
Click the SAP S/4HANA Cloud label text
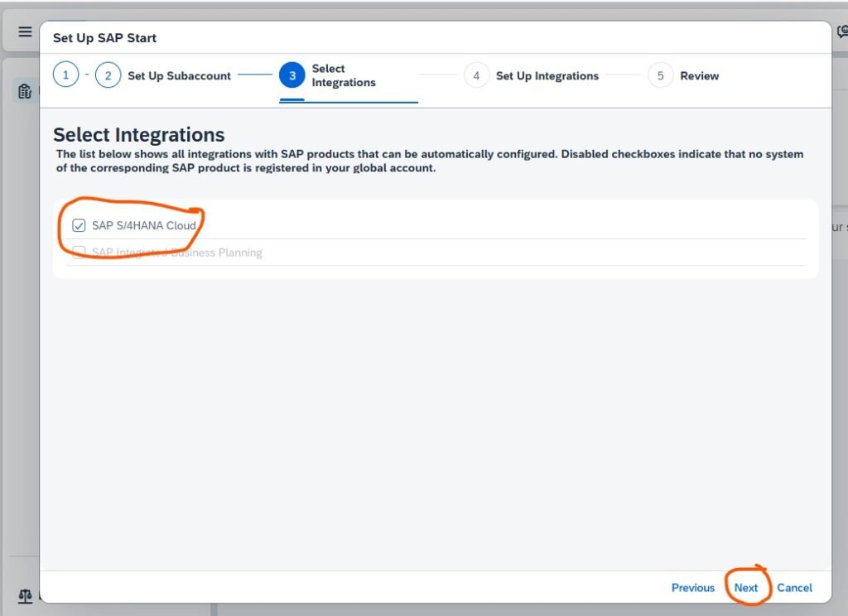click(x=144, y=225)
